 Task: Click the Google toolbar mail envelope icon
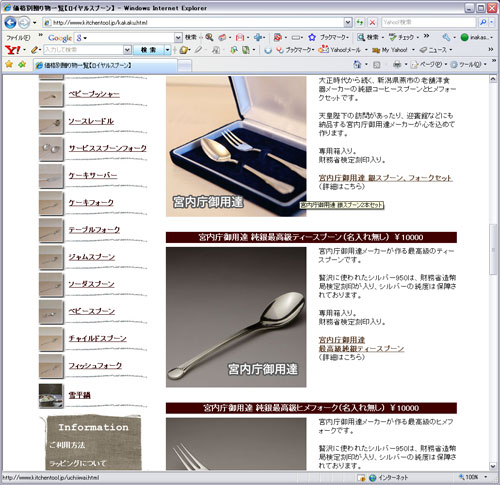[239, 37]
